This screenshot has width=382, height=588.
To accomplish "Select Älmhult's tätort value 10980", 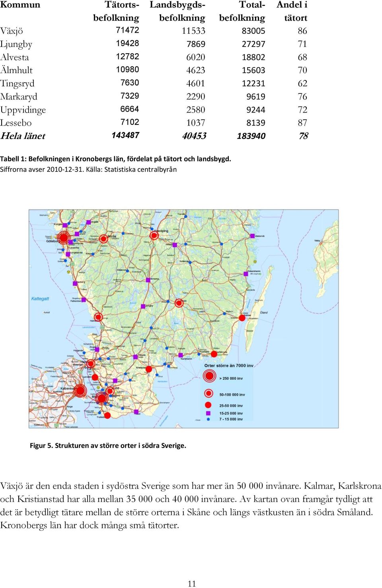I will [127, 70].
